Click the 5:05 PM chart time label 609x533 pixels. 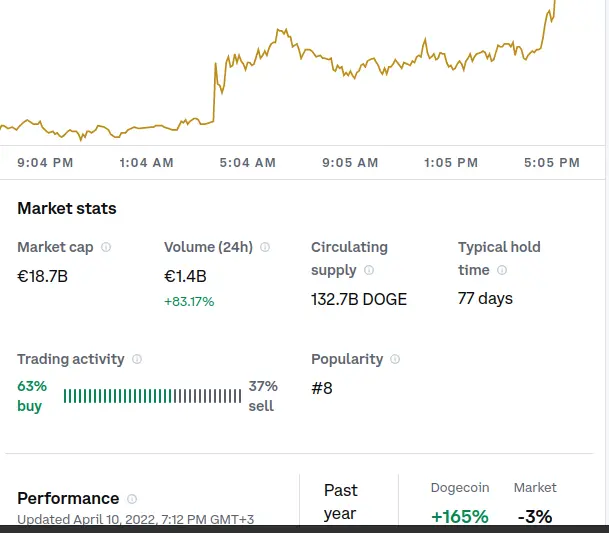click(x=552, y=162)
